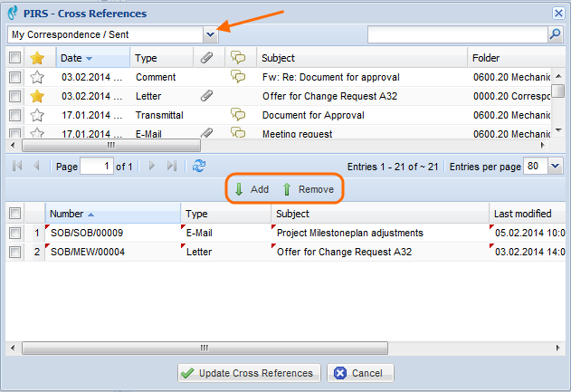Tick the checkbox for SOB/MEW/00004
This screenshot has width=571, height=392.
[14, 252]
